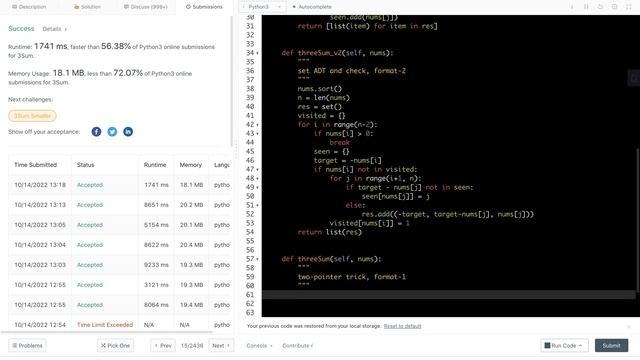This screenshot has width=640, height=360.
Task: Submit the solution
Action: point(611,346)
